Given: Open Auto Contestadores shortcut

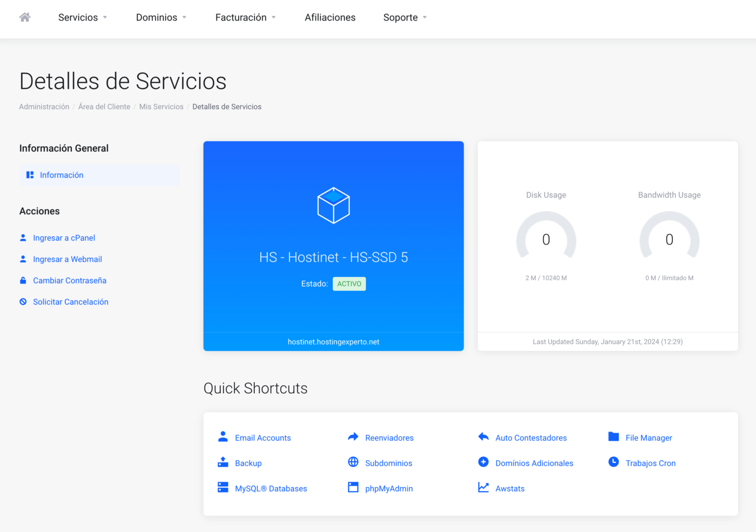Looking at the screenshot, I should (531, 437).
